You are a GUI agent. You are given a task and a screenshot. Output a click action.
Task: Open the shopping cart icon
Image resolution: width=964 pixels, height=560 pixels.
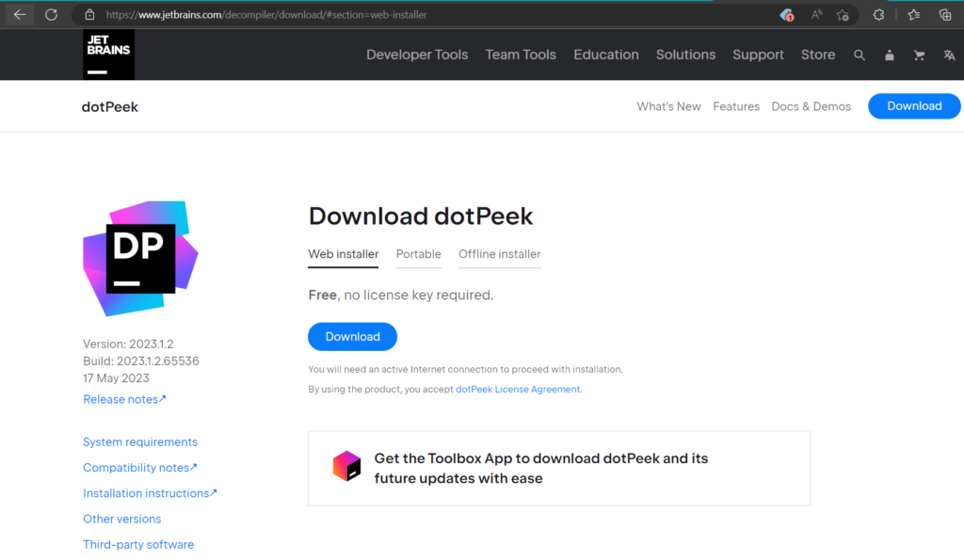pyautogui.click(x=919, y=56)
